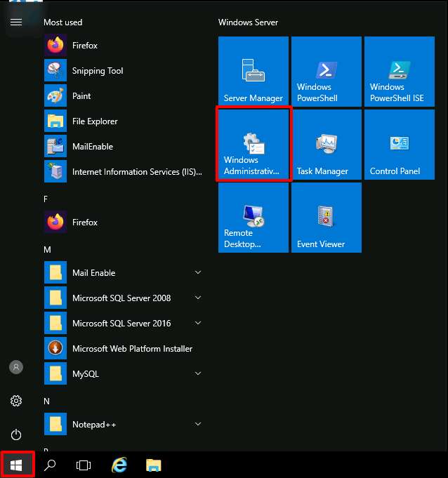Open the Windows PowerShell ISE tile
Image resolution: width=448 pixels, height=478 pixels.
point(400,72)
